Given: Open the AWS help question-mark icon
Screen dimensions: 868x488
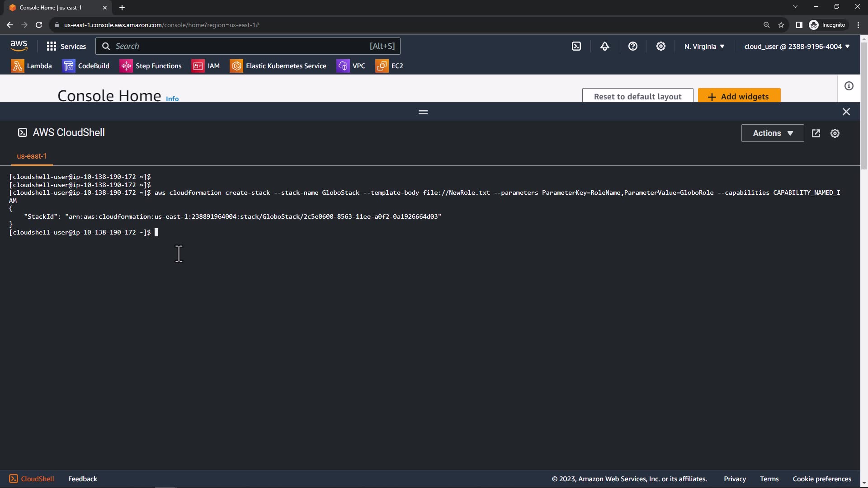Looking at the screenshot, I should [x=632, y=46].
